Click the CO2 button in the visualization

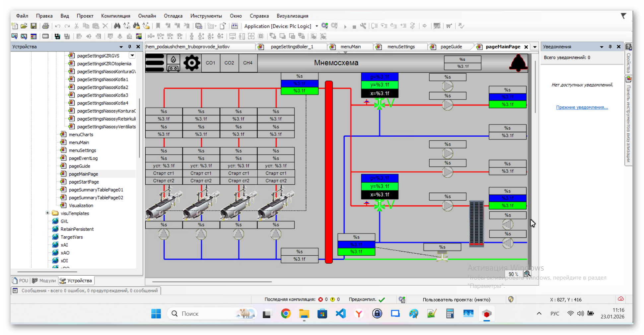[x=229, y=63]
